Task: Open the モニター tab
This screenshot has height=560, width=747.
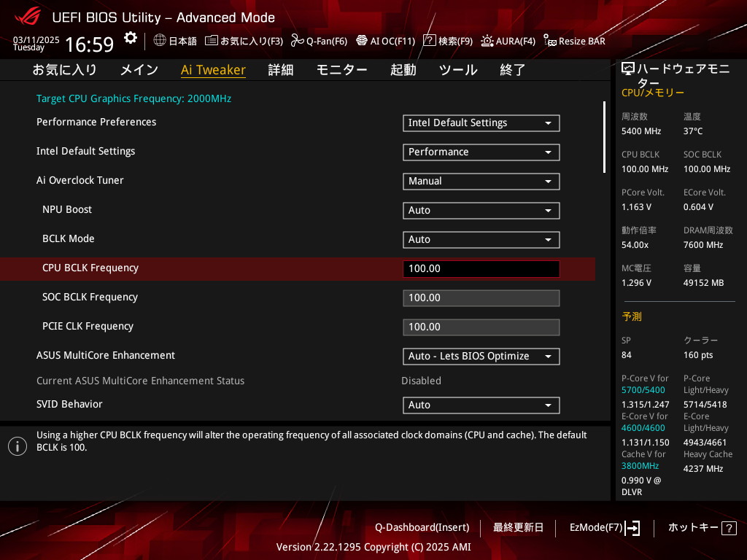Action: point(341,70)
